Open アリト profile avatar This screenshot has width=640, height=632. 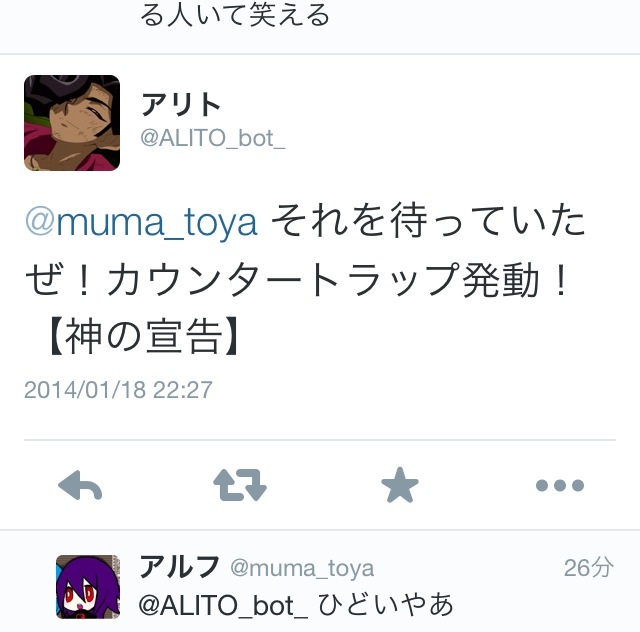pos(72,122)
